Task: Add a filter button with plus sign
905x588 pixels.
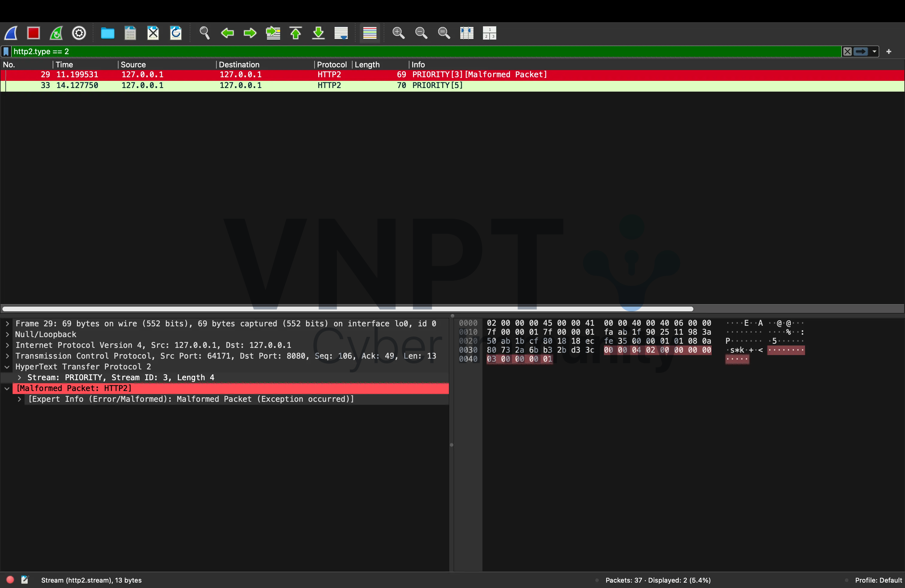Action: pyautogui.click(x=889, y=51)
